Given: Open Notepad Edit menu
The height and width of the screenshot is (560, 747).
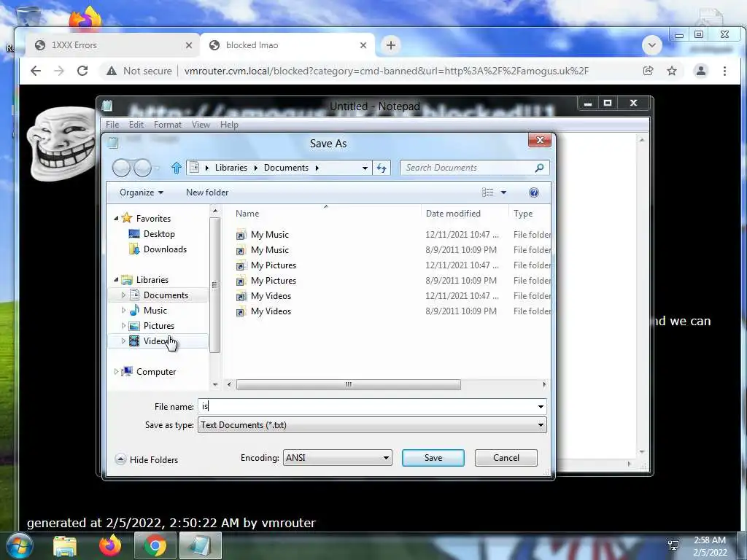Looking at the screenshot, I should click(x=136, y=124).
